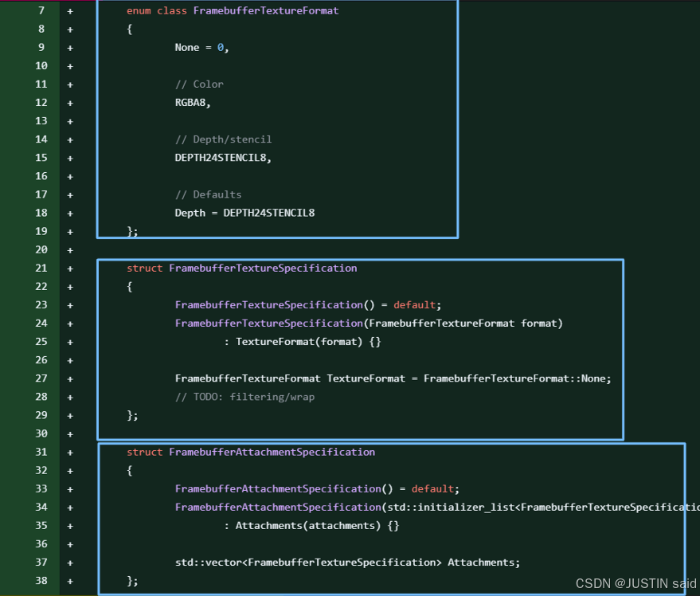The image size is (700, 596).
Task: Click the '// Depth/stencil' comment
Action: tap(223, 139)
